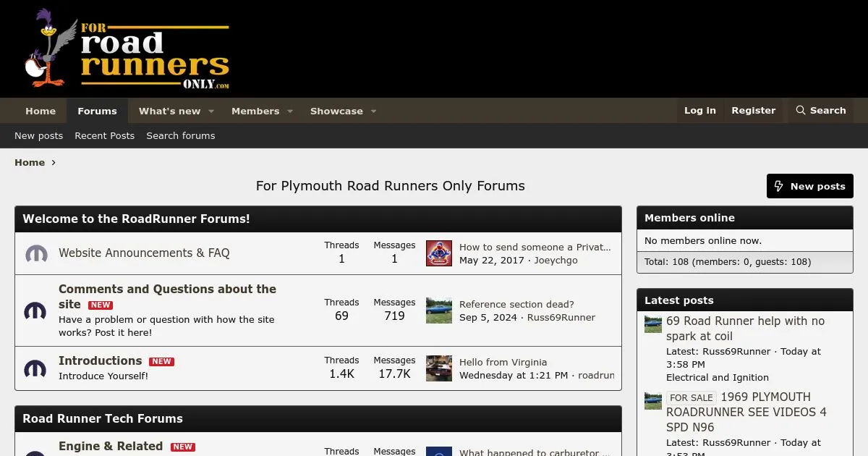Open the Introductions forum
868x456 pixels.
(100, 360)
